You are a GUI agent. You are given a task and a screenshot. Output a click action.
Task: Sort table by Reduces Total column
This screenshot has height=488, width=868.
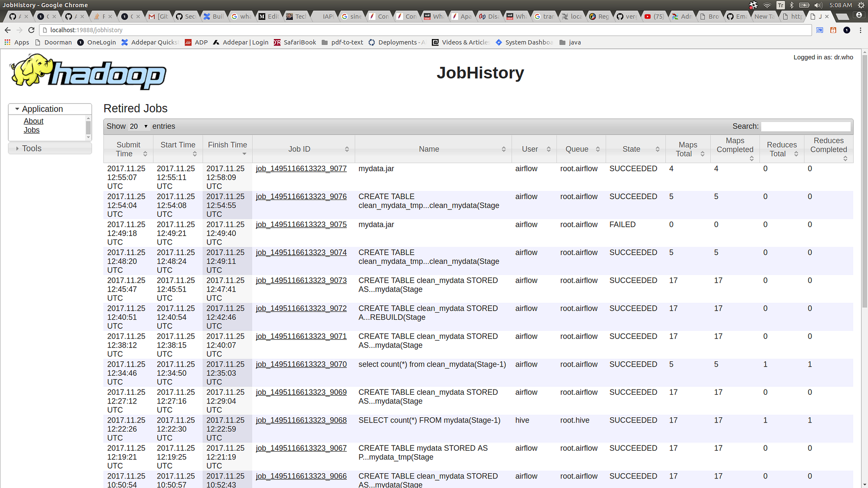point(782,149)
